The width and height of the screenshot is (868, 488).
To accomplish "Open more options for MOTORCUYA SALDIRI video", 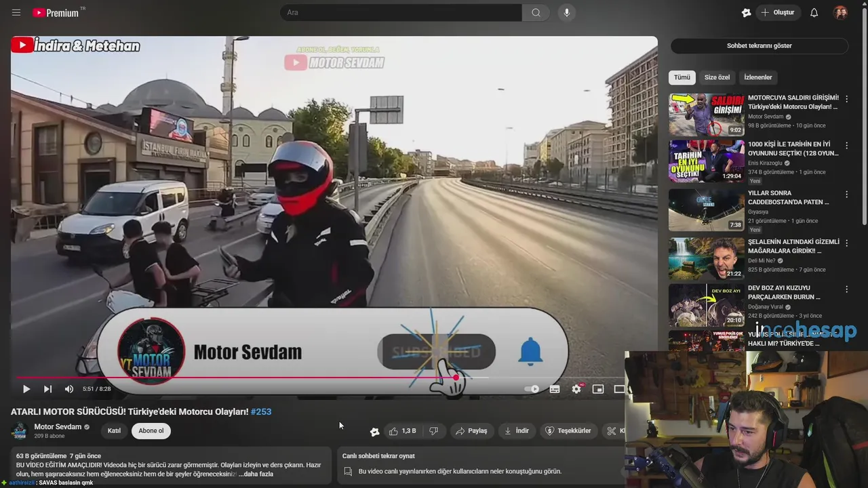I will click(846, 99).
